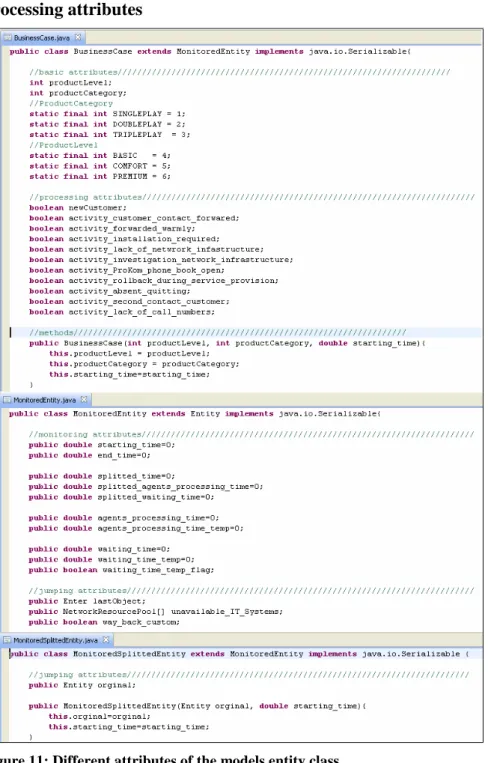Click the way_back_custom line
The height and width of the screenshot is (763, 488).
[104, 622]
